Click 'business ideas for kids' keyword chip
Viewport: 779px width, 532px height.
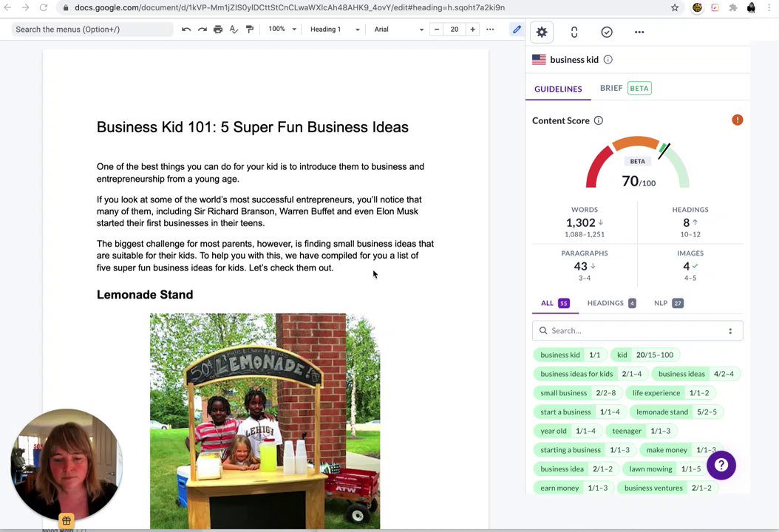click(x=591, y=374)
